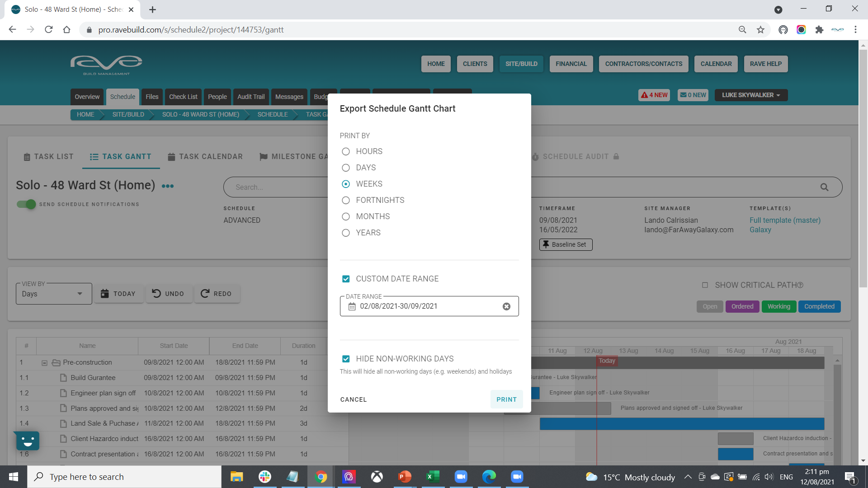The width and height of the screenshot is (868, 488).
Task: Click the 4 NEW alerts badge
Action: (x=654, y=95)
